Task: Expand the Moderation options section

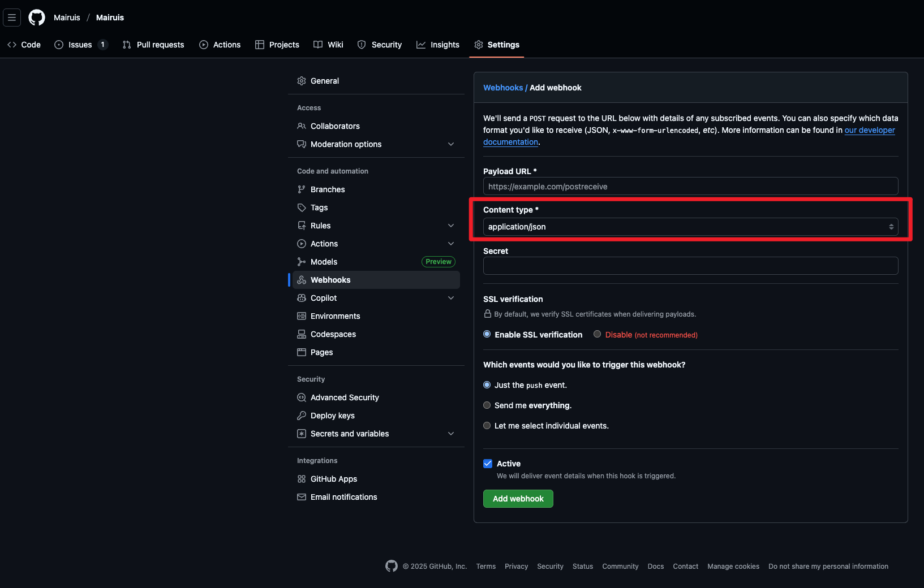Action: tap(451, 144)
